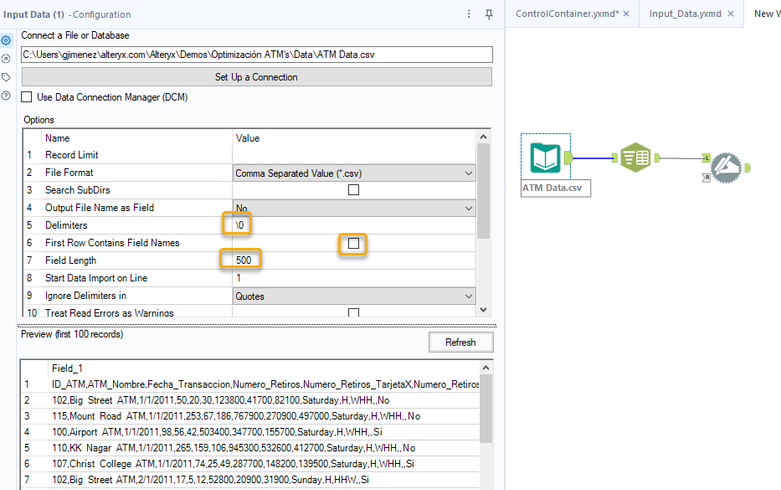Switch to the ControlContainer.yxmd tab
This screenshot has height=490, width=781.
[x=567, y=14]
